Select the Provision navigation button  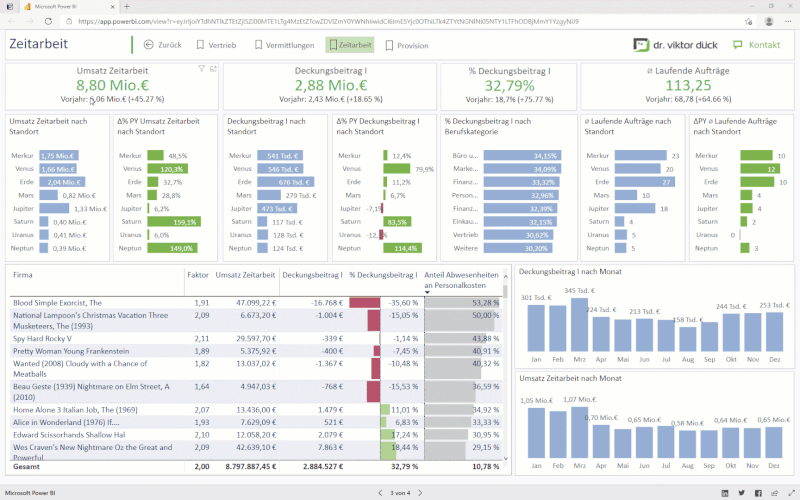[405, 45]
